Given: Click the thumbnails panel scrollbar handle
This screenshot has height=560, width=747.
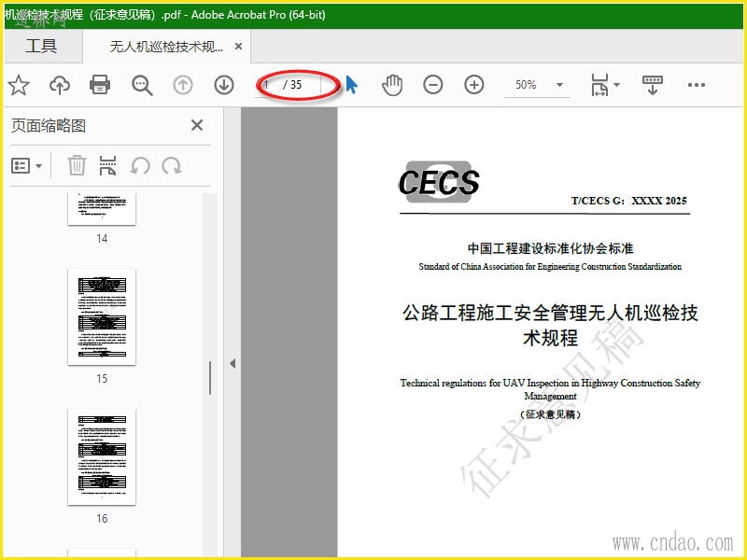Looking at the screenshot, I should point(210,378).
